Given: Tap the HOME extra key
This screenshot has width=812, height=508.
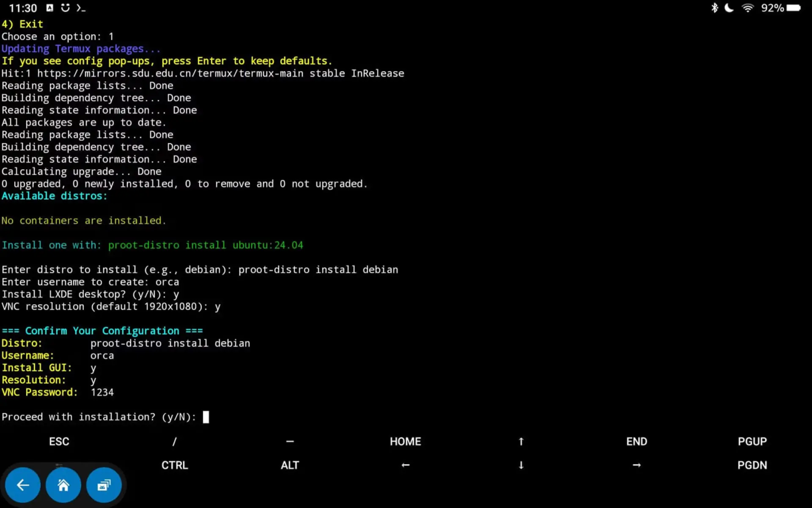Looking at the screenshot, I should [405, 442].
